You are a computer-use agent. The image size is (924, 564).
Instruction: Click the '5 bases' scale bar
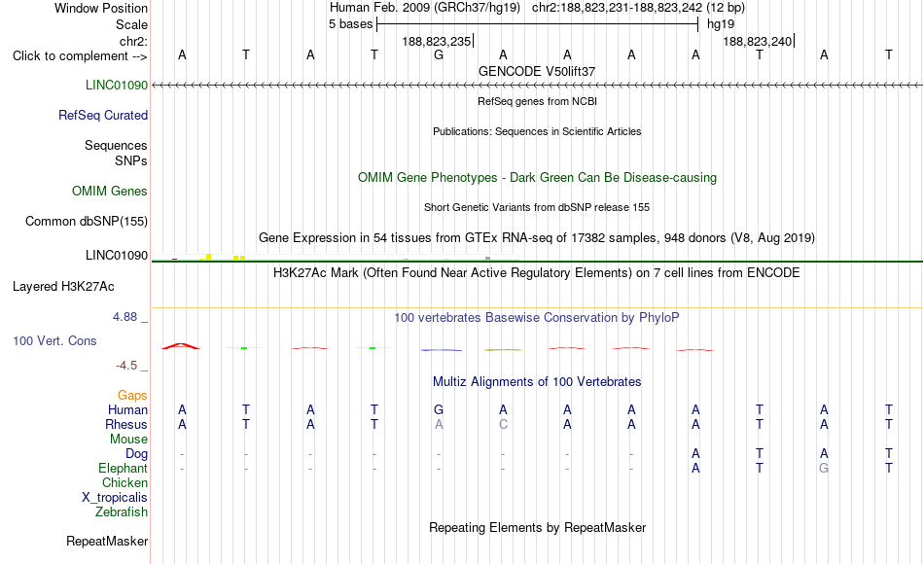(538, 24)
